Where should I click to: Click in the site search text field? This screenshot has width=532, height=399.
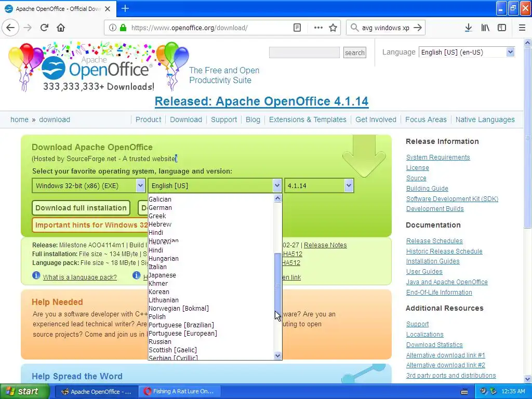click(304, 52)
